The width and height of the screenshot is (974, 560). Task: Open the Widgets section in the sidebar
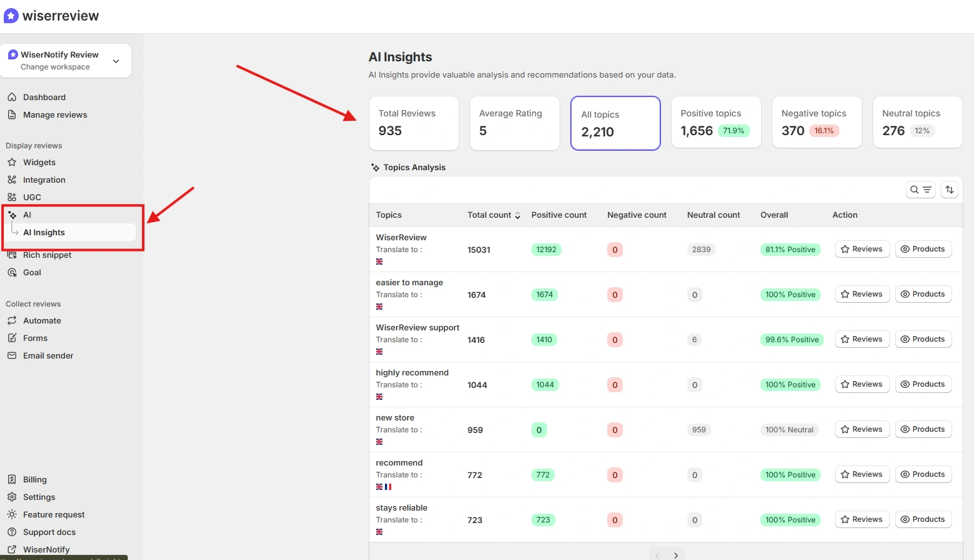(39, 162)
